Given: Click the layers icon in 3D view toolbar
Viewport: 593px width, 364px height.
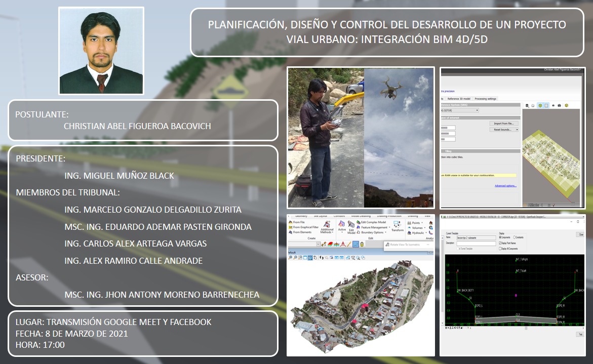Looking at the screenshot, I should 527,105.
